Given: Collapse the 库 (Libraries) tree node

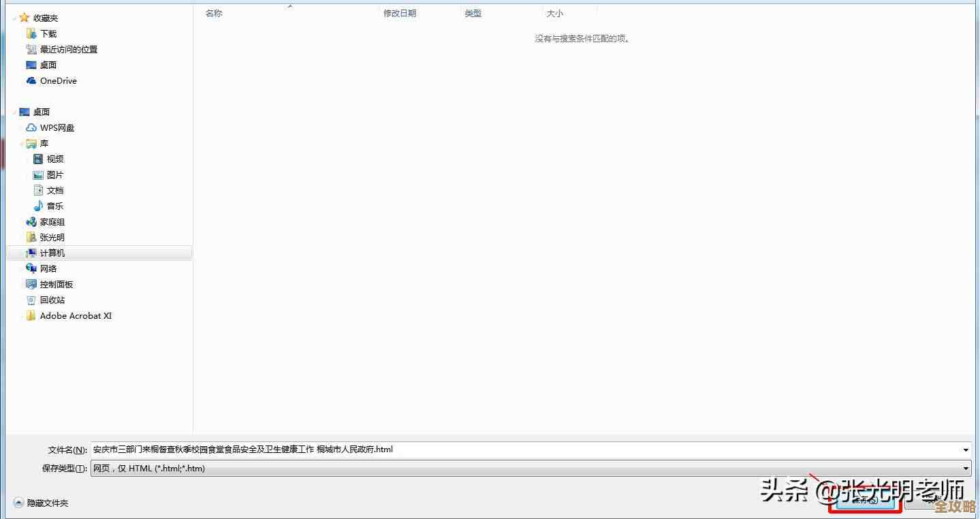Looking at the screenshot, I should [x=22, y=143].
